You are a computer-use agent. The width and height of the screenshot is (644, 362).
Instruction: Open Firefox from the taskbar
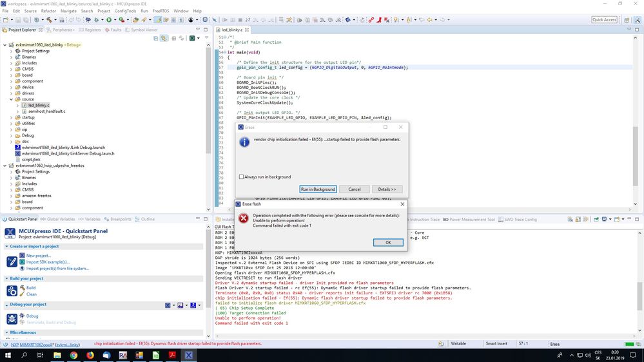coord(90,355)
